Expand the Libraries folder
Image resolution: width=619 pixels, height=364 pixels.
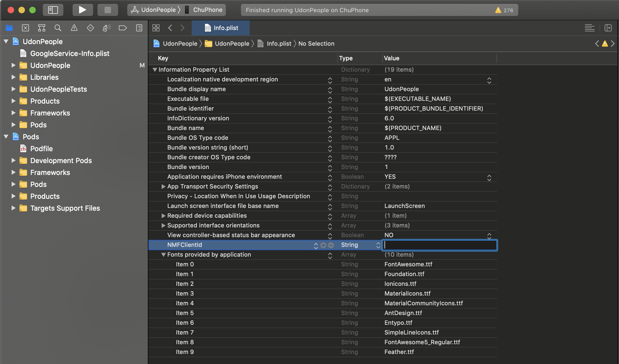[x=13, y=77]
